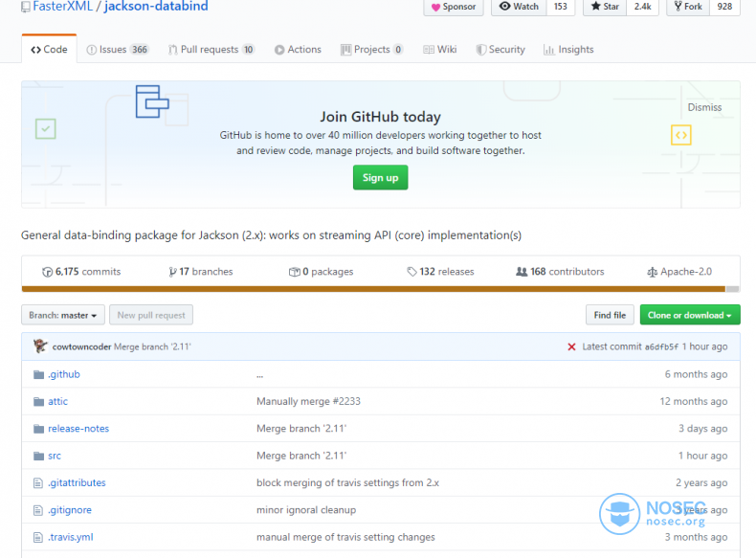The height and width of the screenshot is (558, 756).
Task: Go to the Actions tab
Action: [298, 49]
